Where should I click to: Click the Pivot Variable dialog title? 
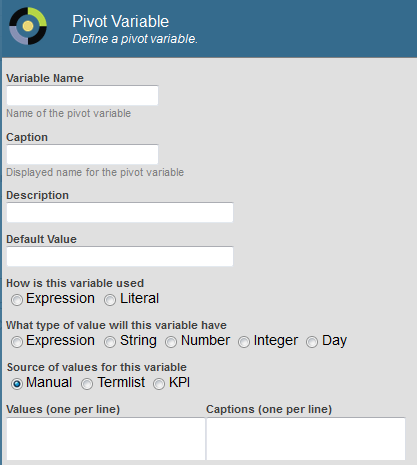click(121, 22)
